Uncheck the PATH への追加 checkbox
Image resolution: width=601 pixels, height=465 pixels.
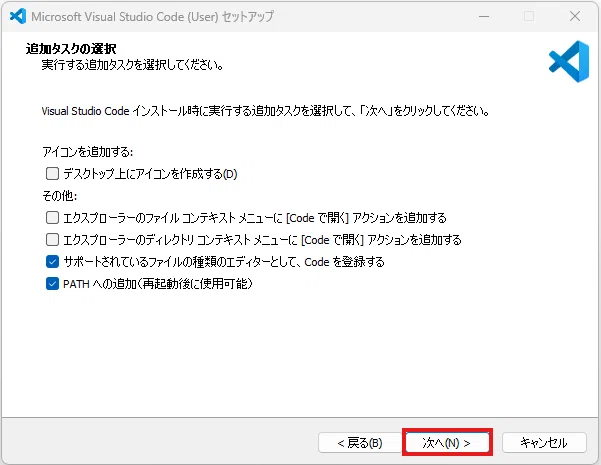pos(52,284)
